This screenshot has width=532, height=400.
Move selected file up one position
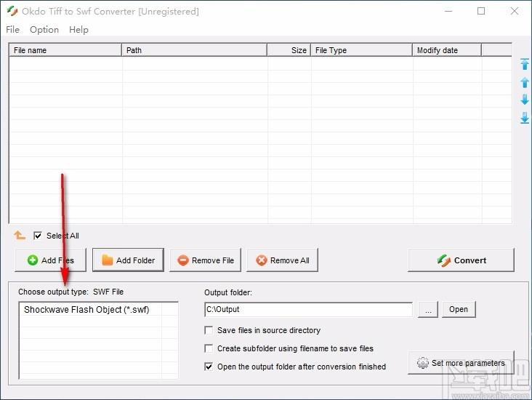click(x=525, y=82)
